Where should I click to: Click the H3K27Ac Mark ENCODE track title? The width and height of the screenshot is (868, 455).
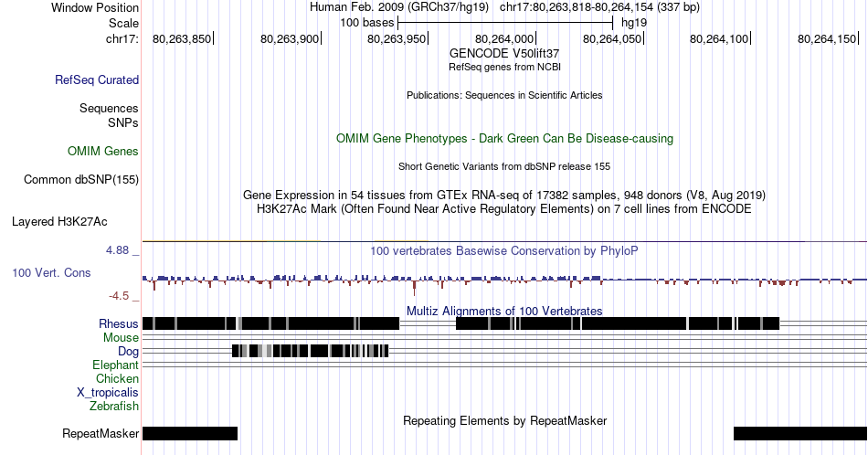point(504,208)
